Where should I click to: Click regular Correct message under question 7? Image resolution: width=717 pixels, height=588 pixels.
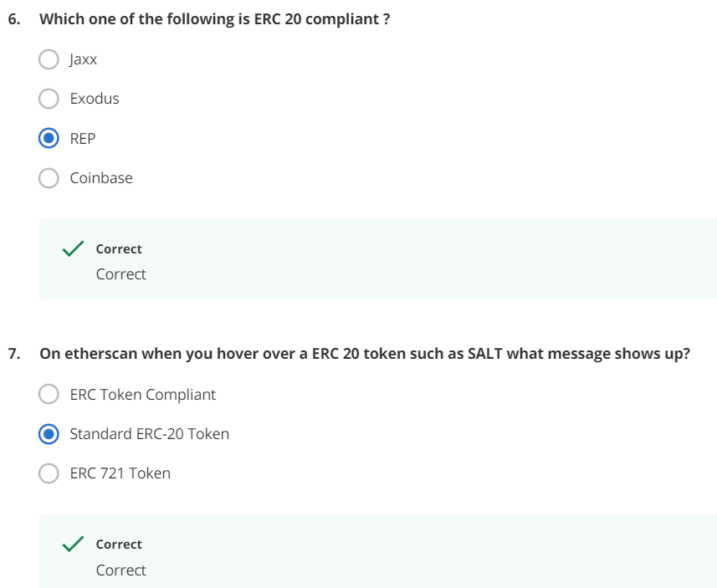(120, 570)
